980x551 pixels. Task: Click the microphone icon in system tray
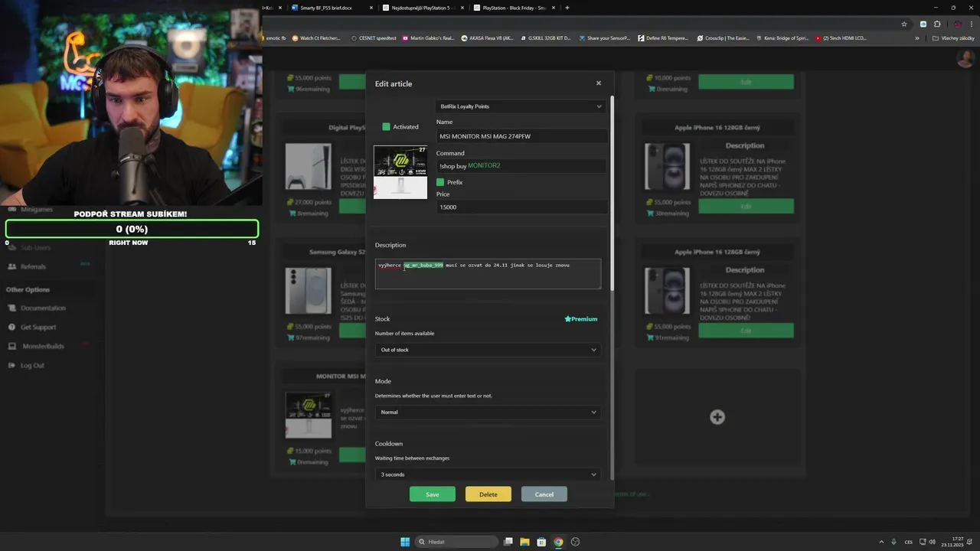893,542
